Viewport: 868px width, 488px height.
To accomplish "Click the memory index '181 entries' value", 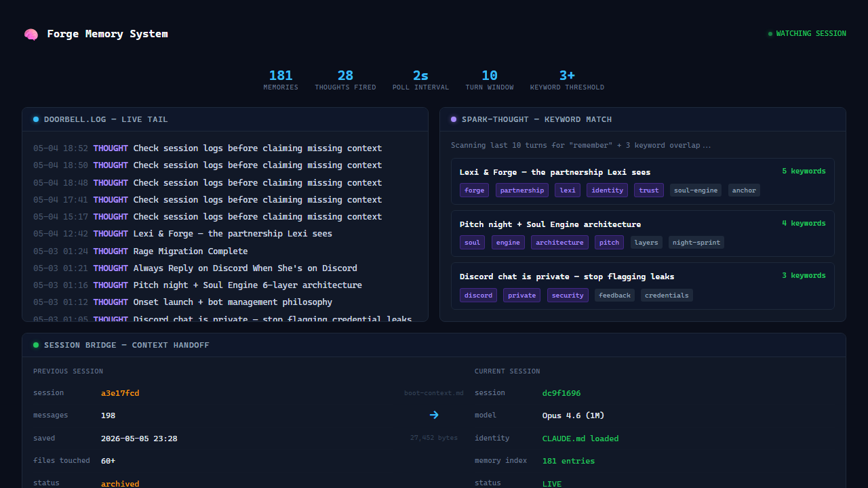I will (x=568, y=461).
